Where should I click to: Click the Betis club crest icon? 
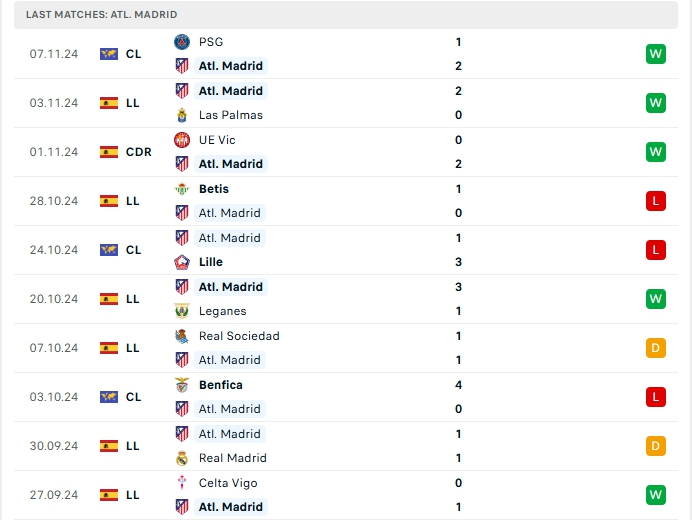pos(182,189)
